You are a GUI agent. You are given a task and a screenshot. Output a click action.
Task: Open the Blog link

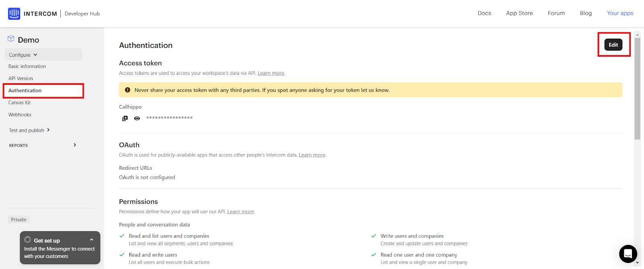tap(586, 13)
